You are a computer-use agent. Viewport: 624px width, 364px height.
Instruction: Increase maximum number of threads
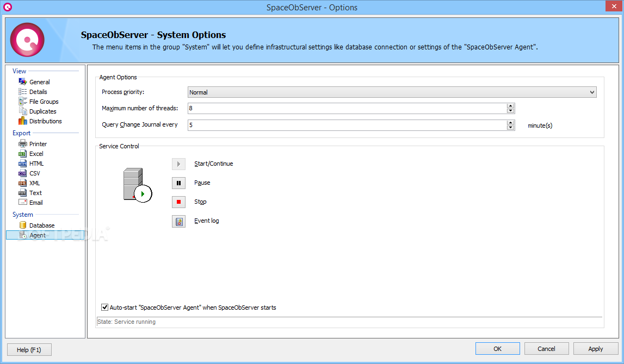coord(511,106)
